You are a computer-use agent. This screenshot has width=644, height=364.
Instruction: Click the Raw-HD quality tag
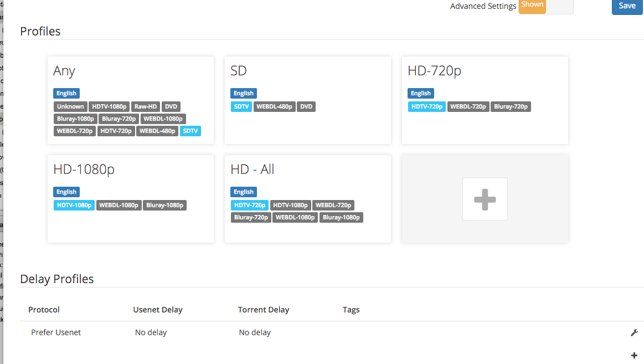(x=146, y=107)
